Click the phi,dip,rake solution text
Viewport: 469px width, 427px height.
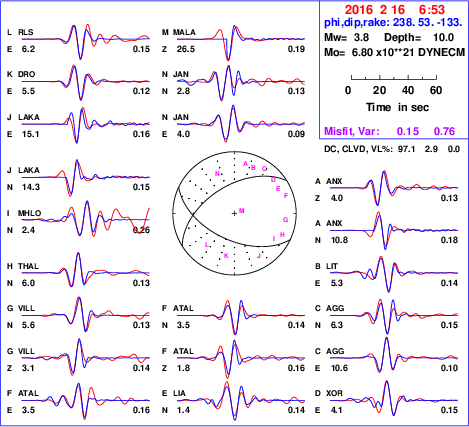coord(393,23)
